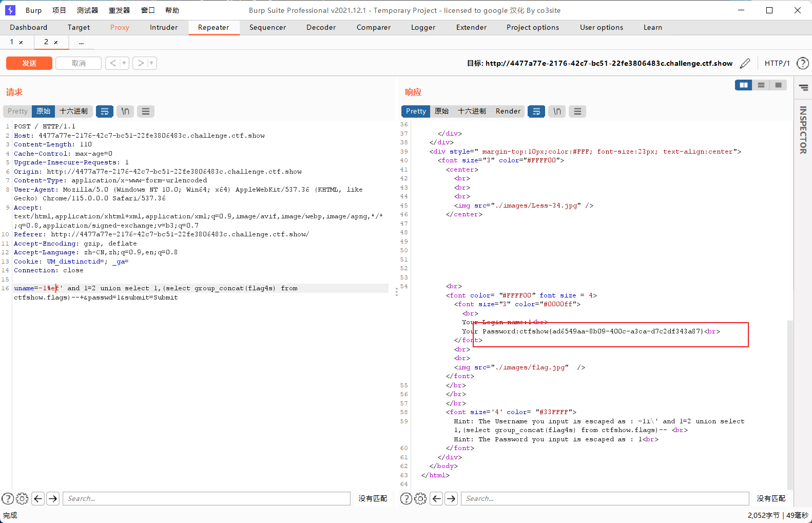Go to previous response search match

tap(436, 498)
